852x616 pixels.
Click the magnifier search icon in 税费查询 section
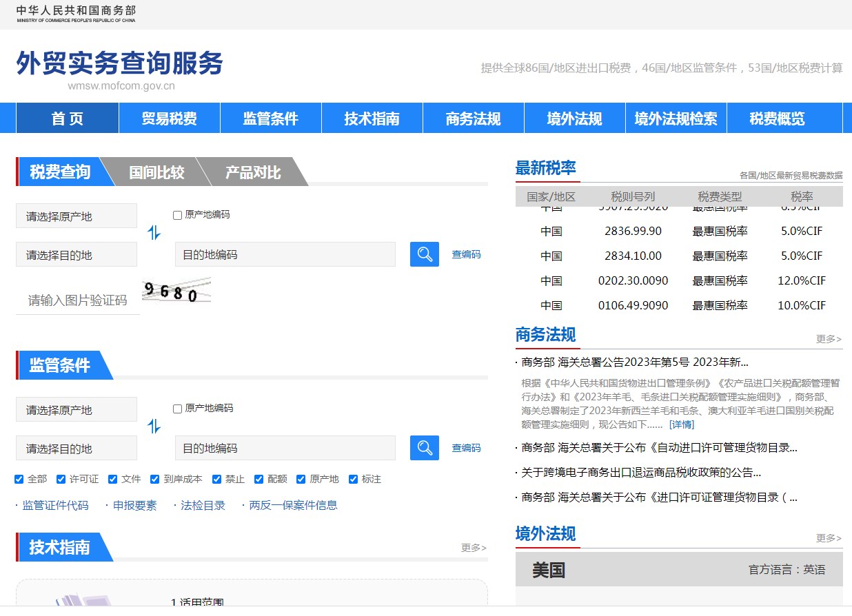pyautogui.click(x=424, y=254)
